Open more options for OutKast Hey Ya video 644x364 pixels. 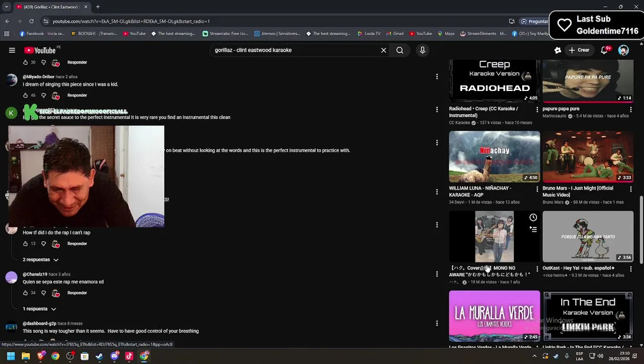point(631,268)
